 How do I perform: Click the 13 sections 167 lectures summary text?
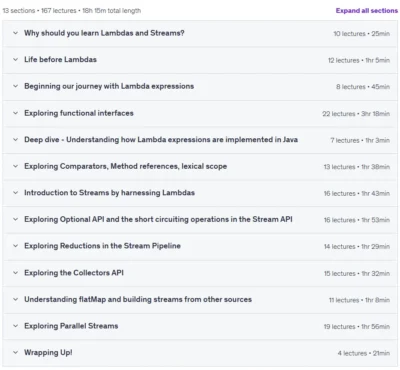72,11
